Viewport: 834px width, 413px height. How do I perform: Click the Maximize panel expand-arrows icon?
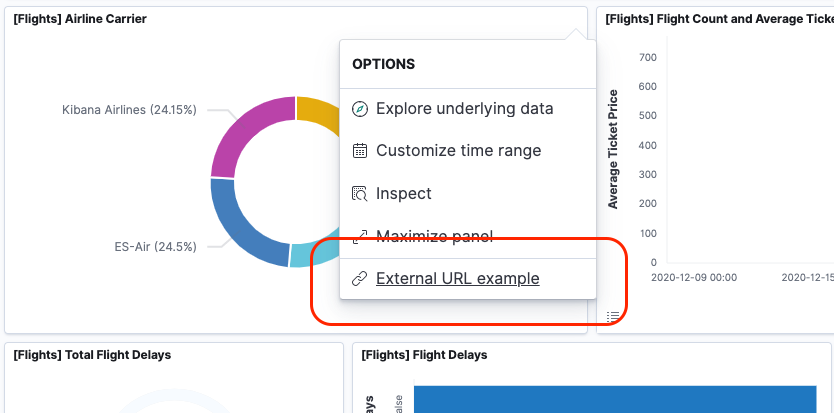point(360,237)
